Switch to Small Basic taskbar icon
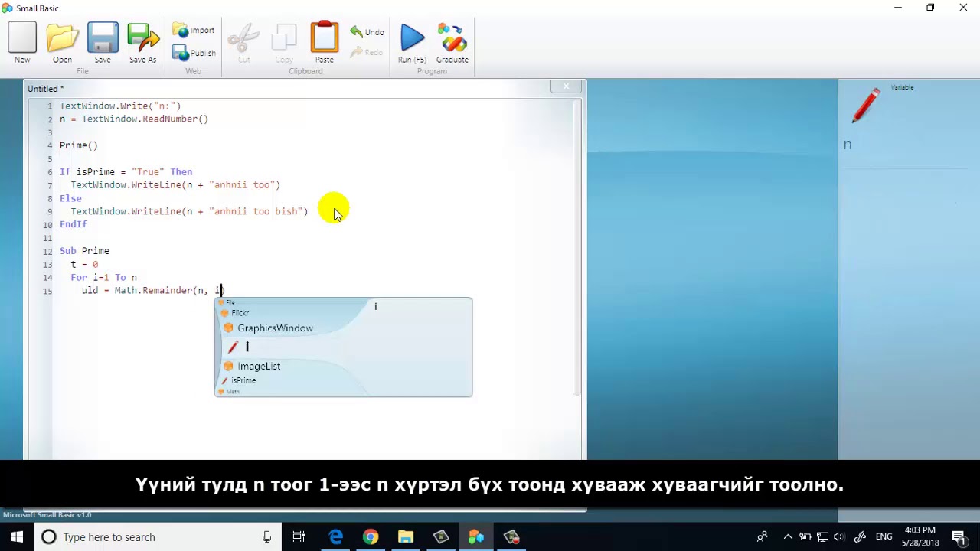 tap(476, 537)
